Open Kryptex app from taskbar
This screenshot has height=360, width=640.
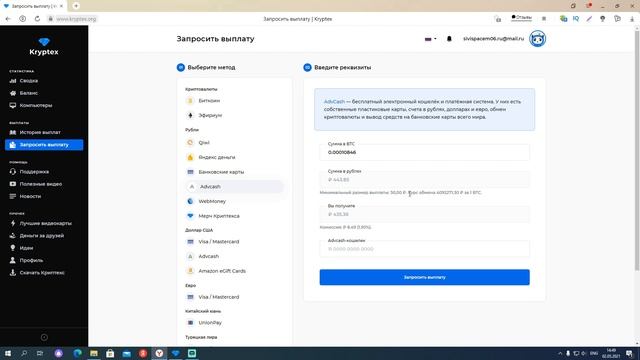tap(176, 353)
